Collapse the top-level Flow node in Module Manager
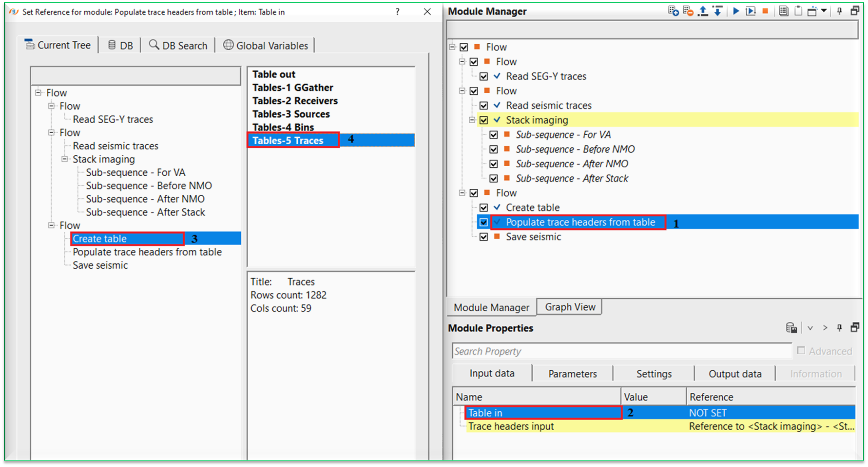868x467 pixels. tap(453, 47)
